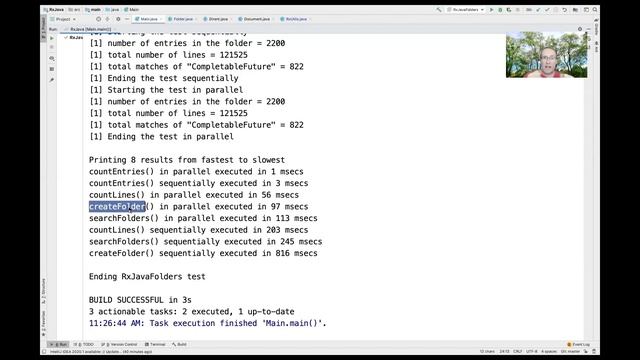The width and height of the screenshot is (640, 360).
Task: Click 'searchFolders() in parallel executed in 113 msecs'
Action: pyautogui.click(x=203, y=218)
